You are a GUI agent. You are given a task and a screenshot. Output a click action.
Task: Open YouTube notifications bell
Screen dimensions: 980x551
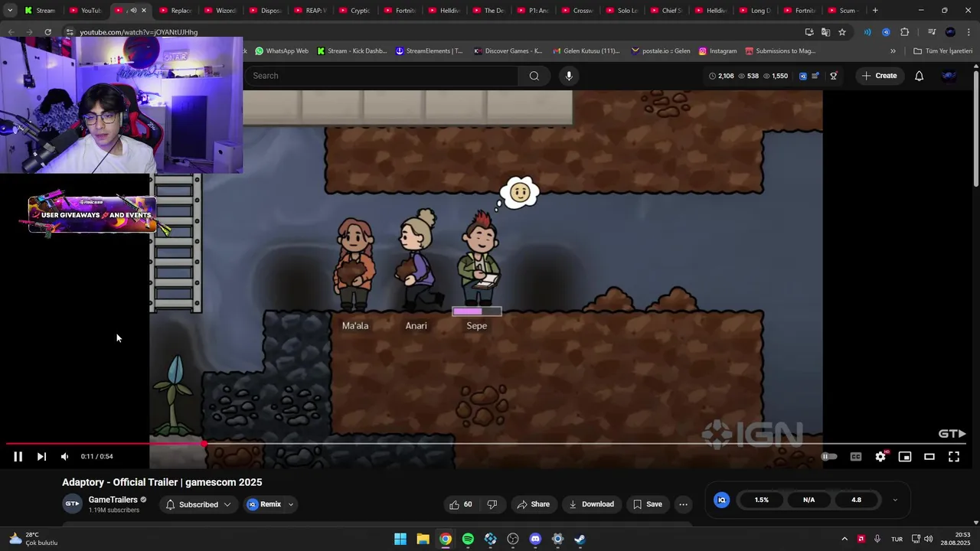click(x=919, y=76)
